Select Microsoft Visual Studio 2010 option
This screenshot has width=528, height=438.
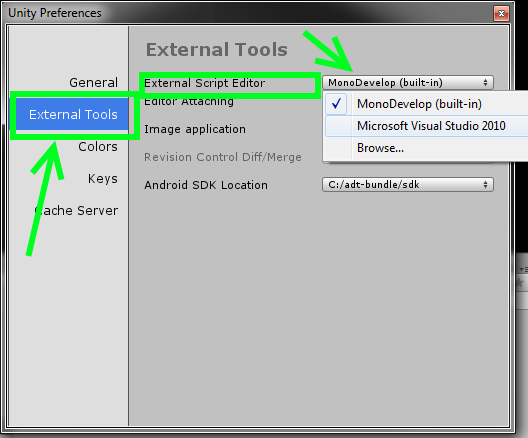tap(426, 126)
